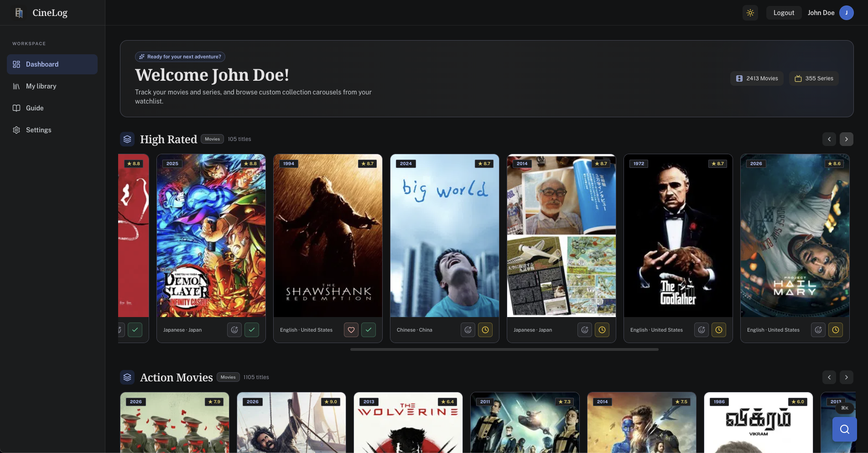Click the 8.7 rating badge on The Godfather

[717, 164]
